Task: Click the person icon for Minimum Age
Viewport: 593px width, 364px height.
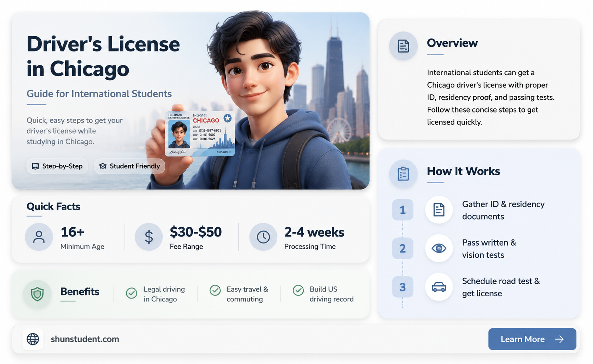Action: pyautogui.click(x=39, y=237)
